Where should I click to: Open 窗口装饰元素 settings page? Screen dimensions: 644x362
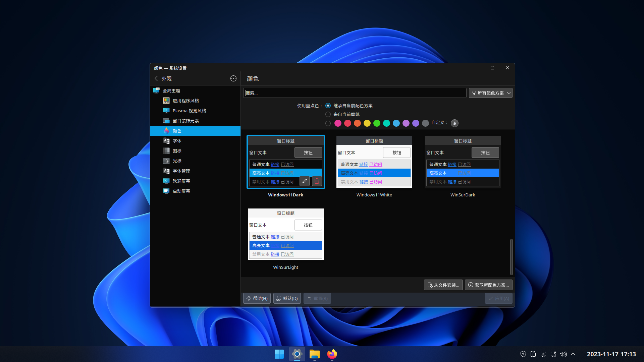coord(195,121)
